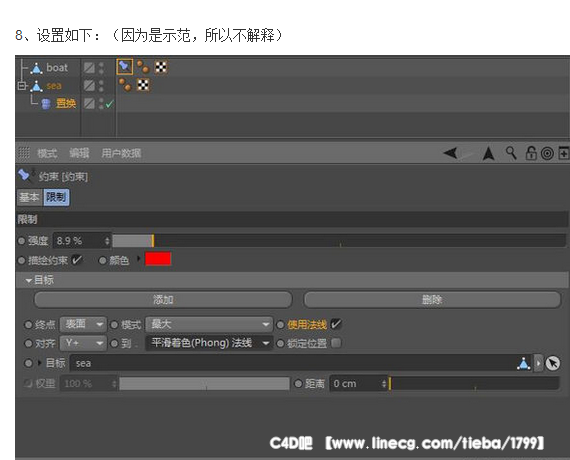Click the 颜色 keyframe circle
Screen dimensions: 570x460
pos(103,260)
